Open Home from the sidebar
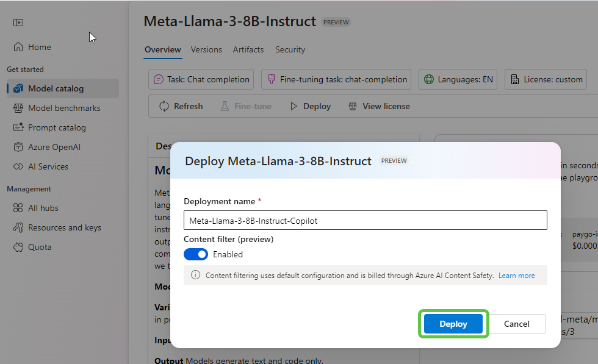 coord(39,47)
